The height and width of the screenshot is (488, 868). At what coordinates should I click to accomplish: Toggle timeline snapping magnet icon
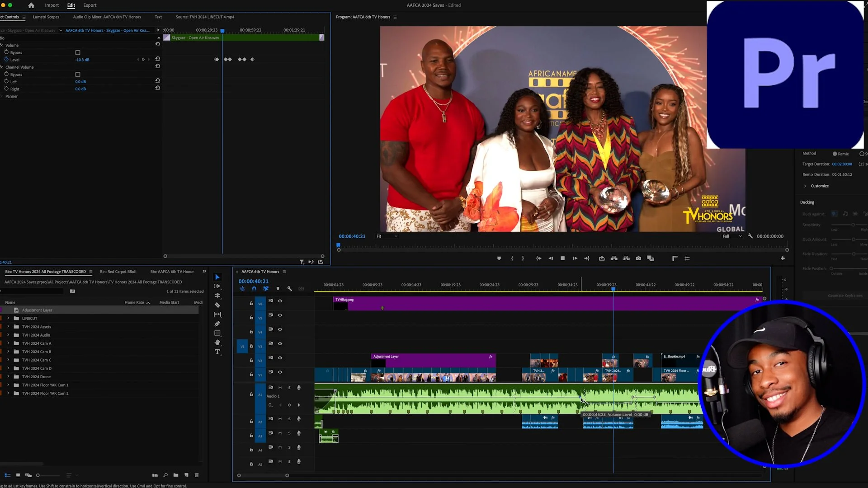pyautogui.click(x=254, y=289)
